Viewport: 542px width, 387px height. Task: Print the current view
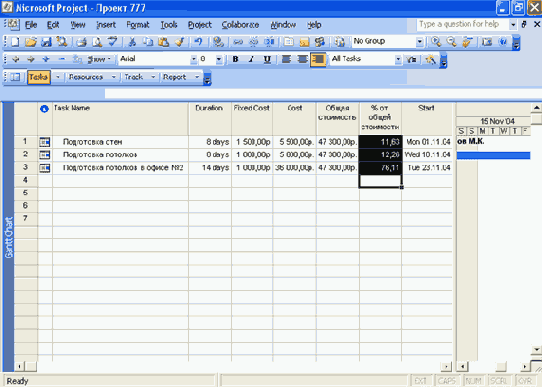point(82,42)
